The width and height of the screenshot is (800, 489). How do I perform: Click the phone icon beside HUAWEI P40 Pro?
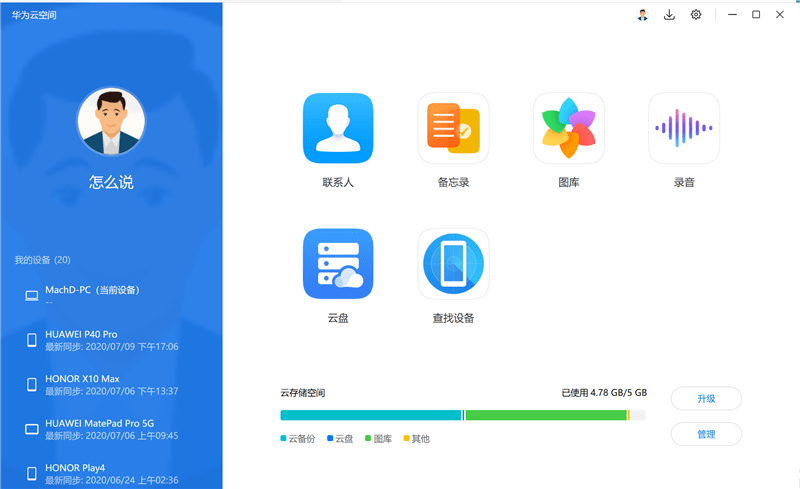(32, 340)
